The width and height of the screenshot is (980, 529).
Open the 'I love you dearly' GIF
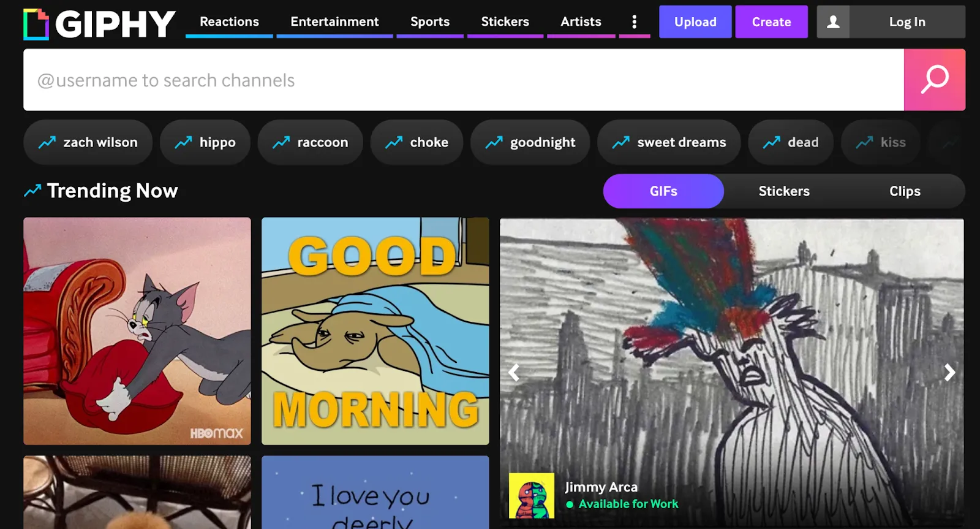point(375,492)
